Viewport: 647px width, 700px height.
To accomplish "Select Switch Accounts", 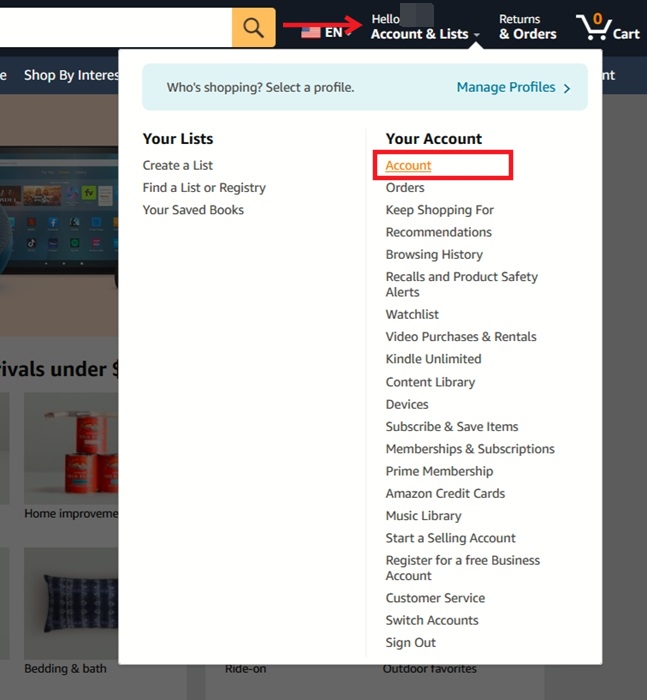I will pos(432,621).
